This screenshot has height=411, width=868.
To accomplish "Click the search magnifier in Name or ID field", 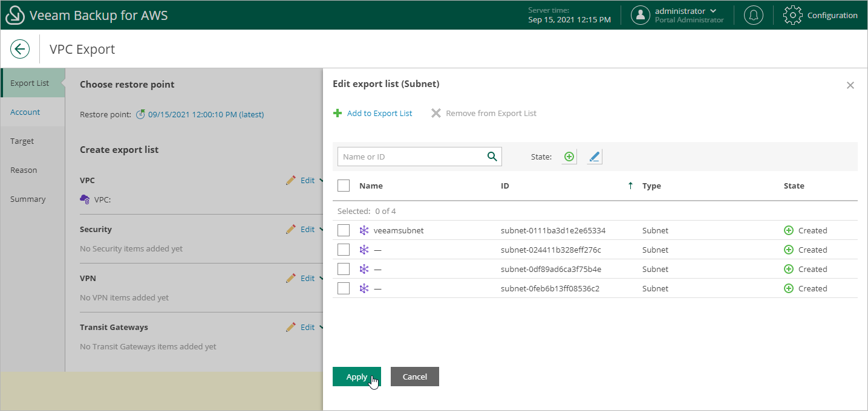I will 491,156.
